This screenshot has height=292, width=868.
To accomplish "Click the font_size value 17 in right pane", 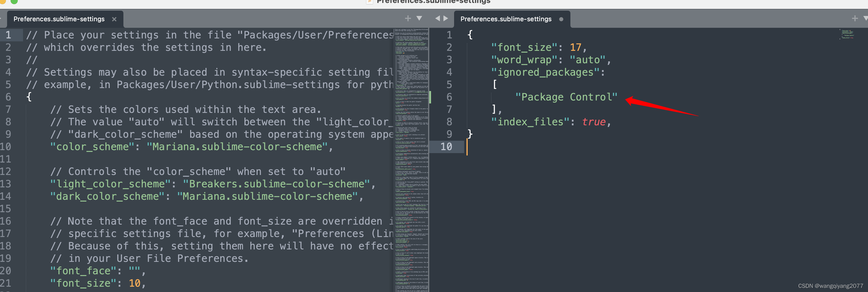I will click(575, 47).
